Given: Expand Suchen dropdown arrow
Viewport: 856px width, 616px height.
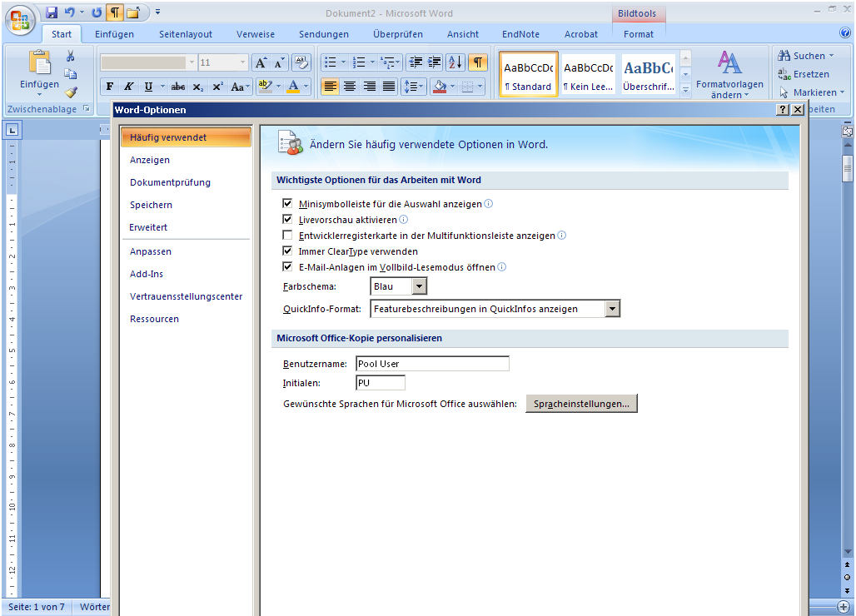Looking at the screenshot, I should [x=831, y=56].
